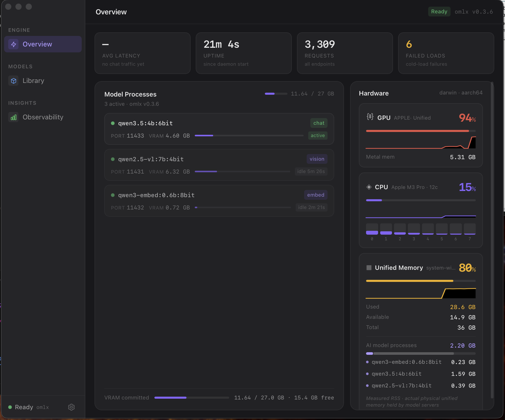
Task: Click the AI model processes 2.20 GB value
Action: click(x=463, y=346)
